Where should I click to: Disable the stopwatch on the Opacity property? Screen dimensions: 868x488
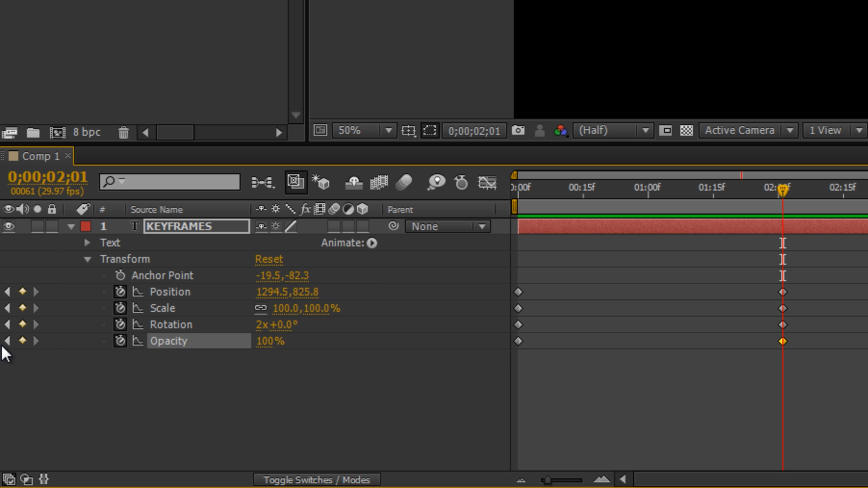click(x=120, y=341)
